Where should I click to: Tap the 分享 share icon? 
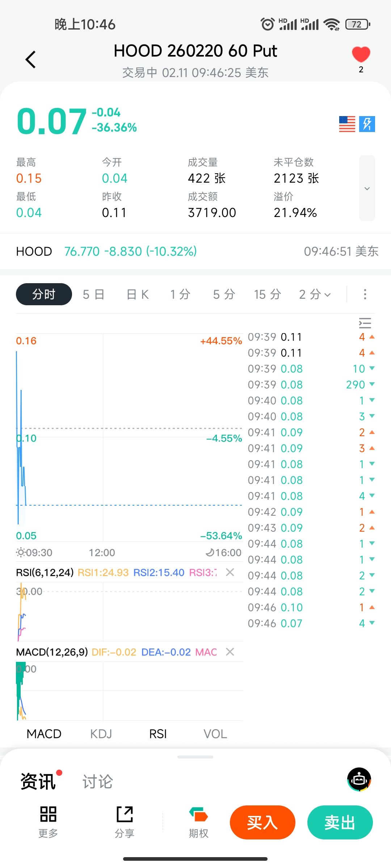[x=125, y=821]
